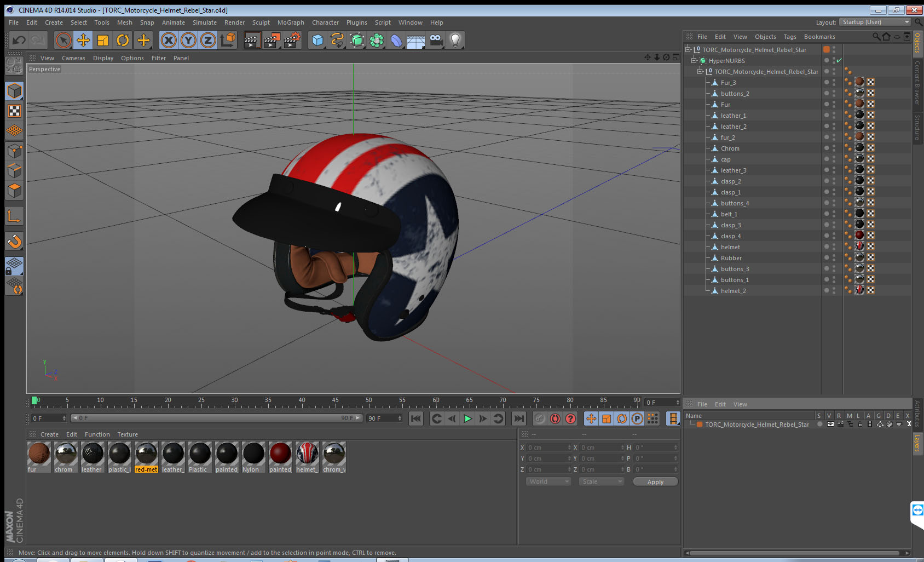Switch to Model mode in left sidebar

(14, 91)
